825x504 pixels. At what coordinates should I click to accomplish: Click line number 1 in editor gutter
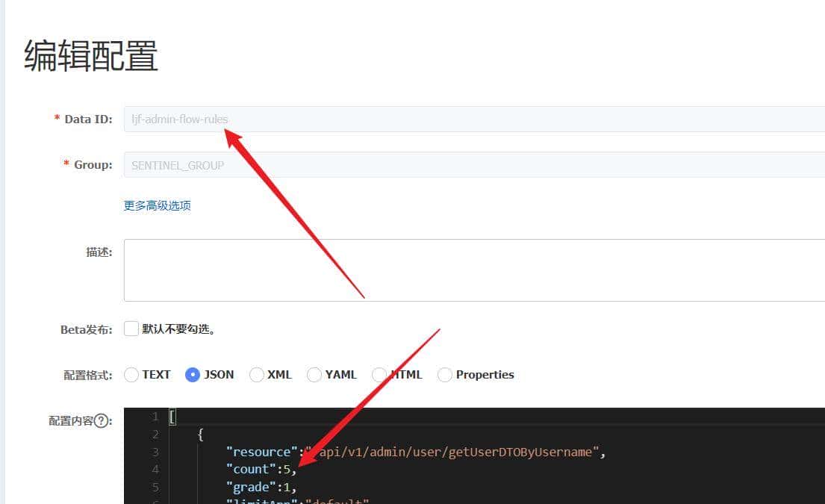tap(155, 417)
